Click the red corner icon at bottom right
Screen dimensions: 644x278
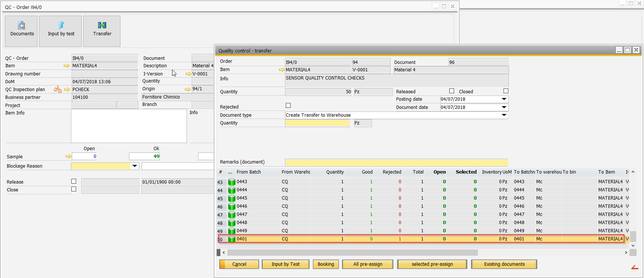point(635,267)
